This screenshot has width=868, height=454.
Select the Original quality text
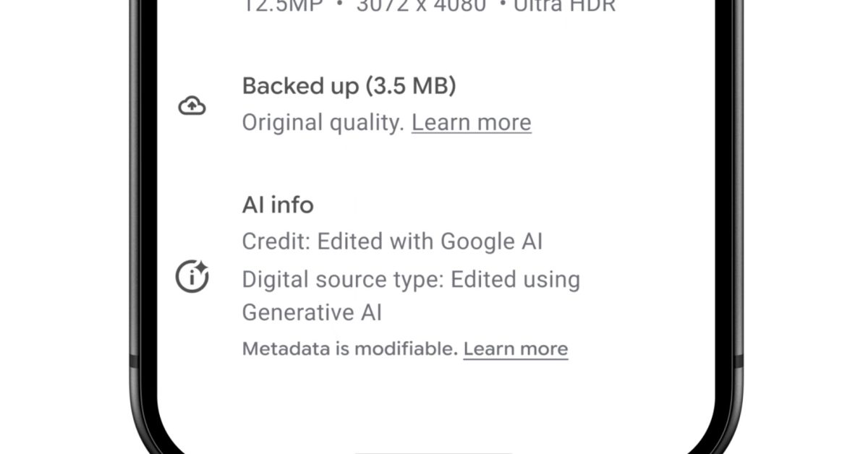[x=323, y=123]
